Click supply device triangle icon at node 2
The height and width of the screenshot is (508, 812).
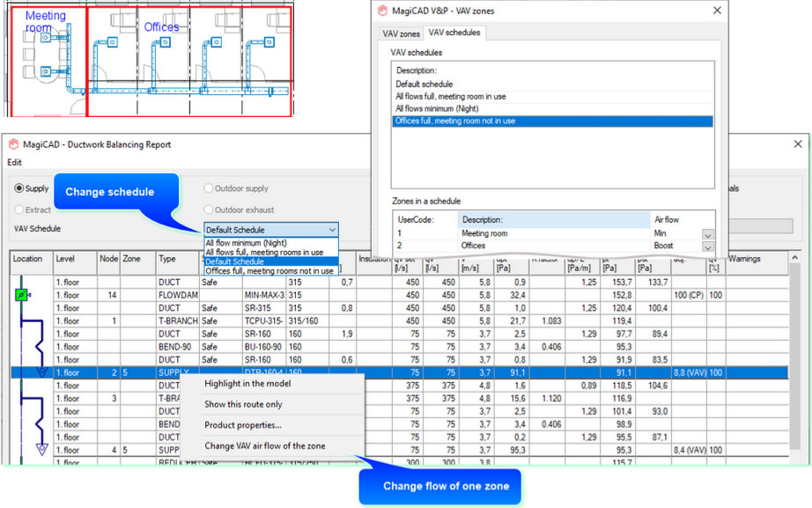coord(42,372)
